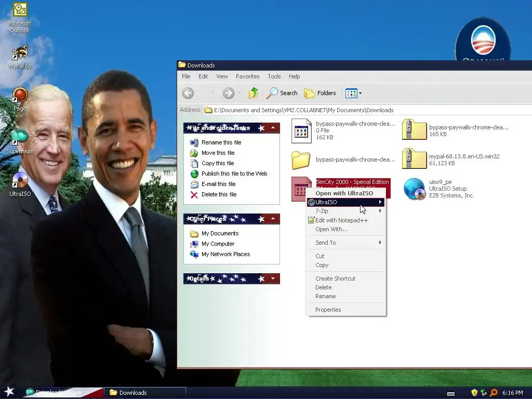This screenshot has height=399, width=532.
Task: Select the 165 KB bypass-paywalls zip archive
Action: [x=455, y=130]
